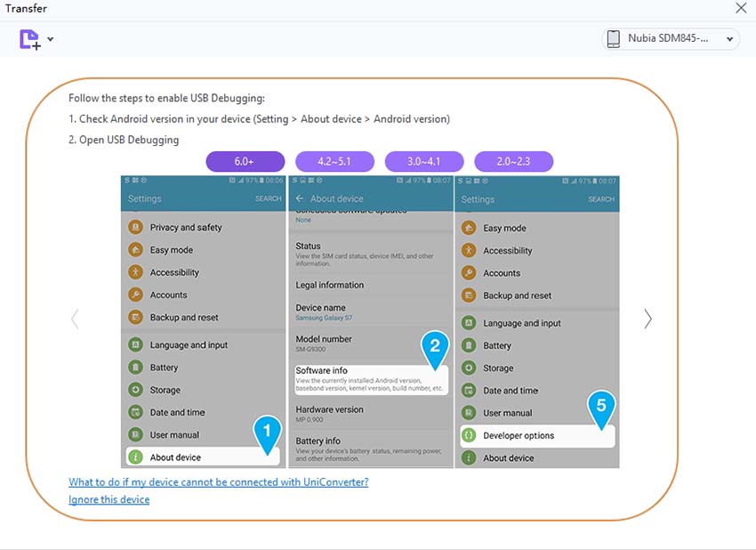Click the Developer options braces icon
The height and width of the screenshot is (550, 756).
tap(469, 436)
